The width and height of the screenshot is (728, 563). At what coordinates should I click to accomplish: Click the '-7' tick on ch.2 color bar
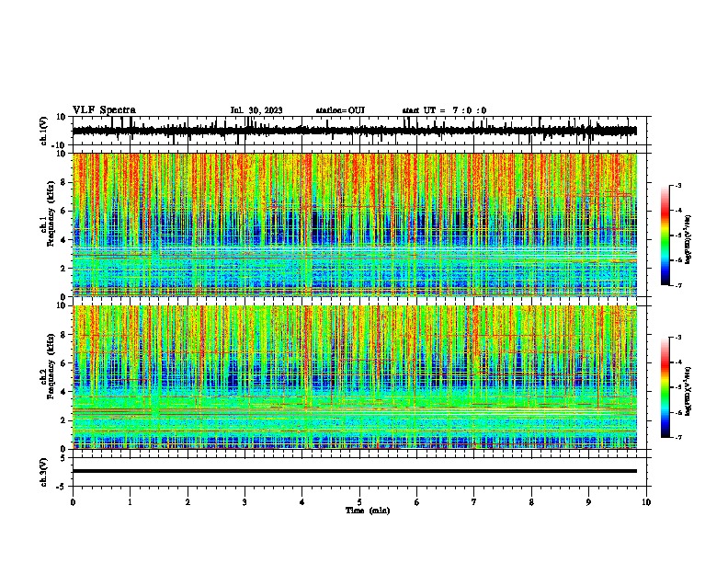(677, 437)
